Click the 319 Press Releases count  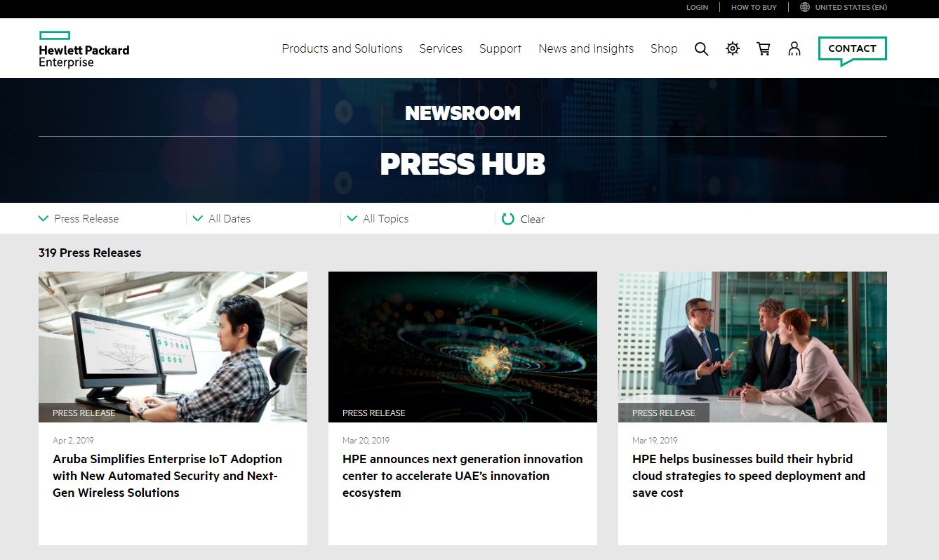coord(90,253)
